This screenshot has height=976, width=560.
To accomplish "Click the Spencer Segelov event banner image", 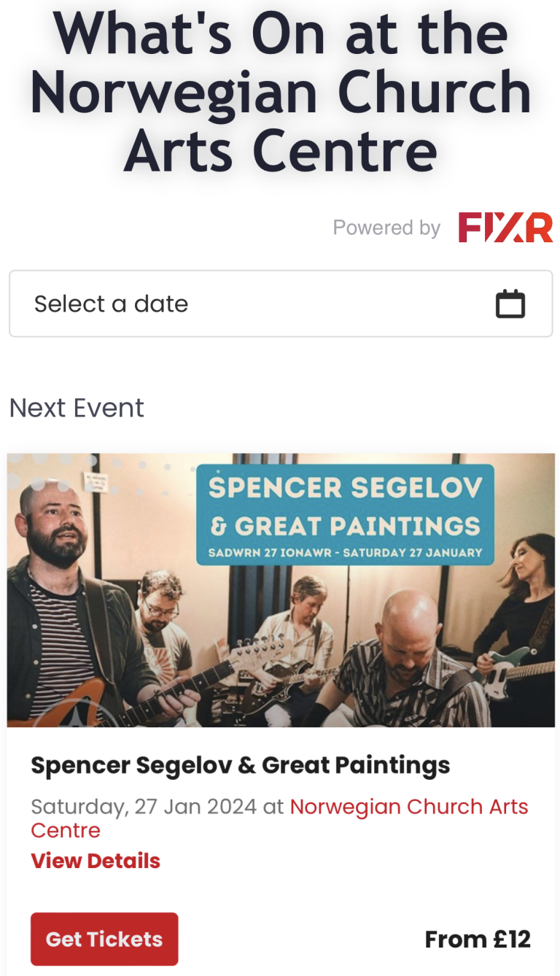I will click(281, 590).
